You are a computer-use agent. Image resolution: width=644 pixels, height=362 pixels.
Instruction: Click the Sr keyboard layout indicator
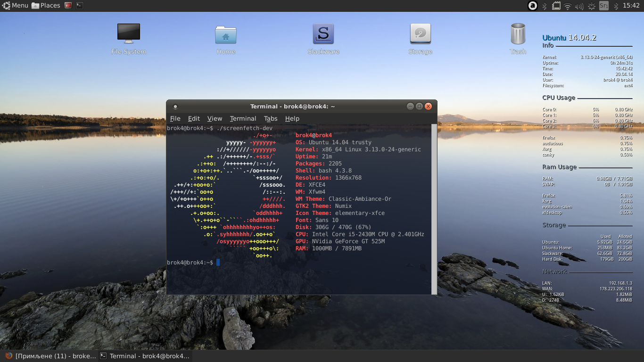[604, 6]
